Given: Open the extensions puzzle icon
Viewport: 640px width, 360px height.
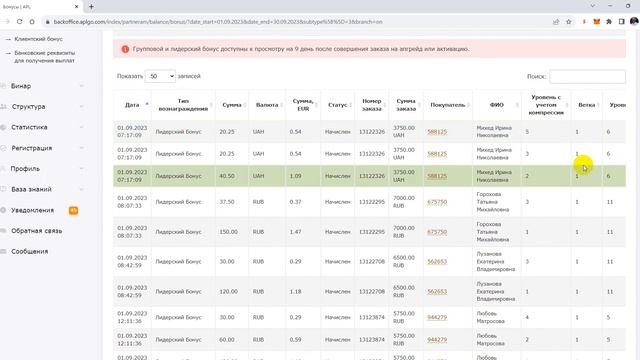Looking at the screenshot, I should coord(609,22).
